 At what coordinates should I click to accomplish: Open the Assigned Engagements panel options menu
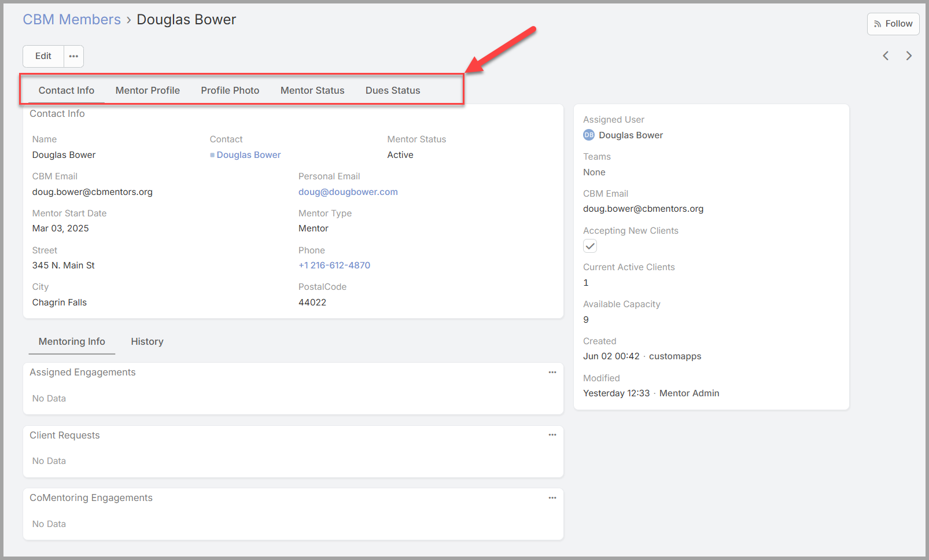pos(552,372)
